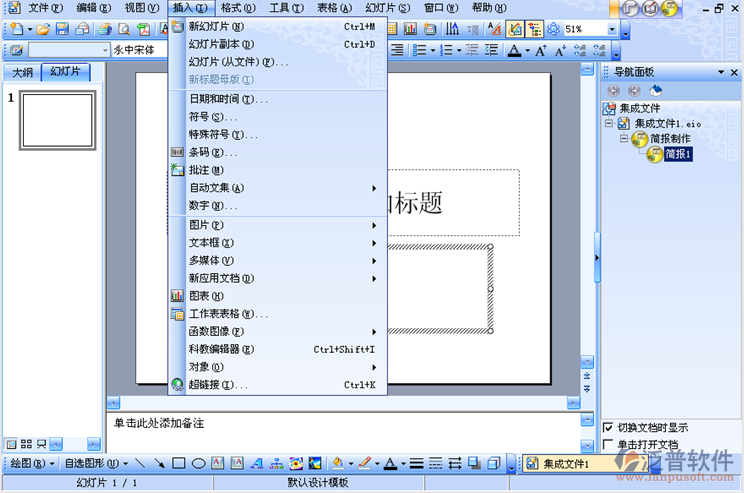Click the back arrow in navigation panel
Viewport: 744px width, 493px height.
(x=614, y=91)
